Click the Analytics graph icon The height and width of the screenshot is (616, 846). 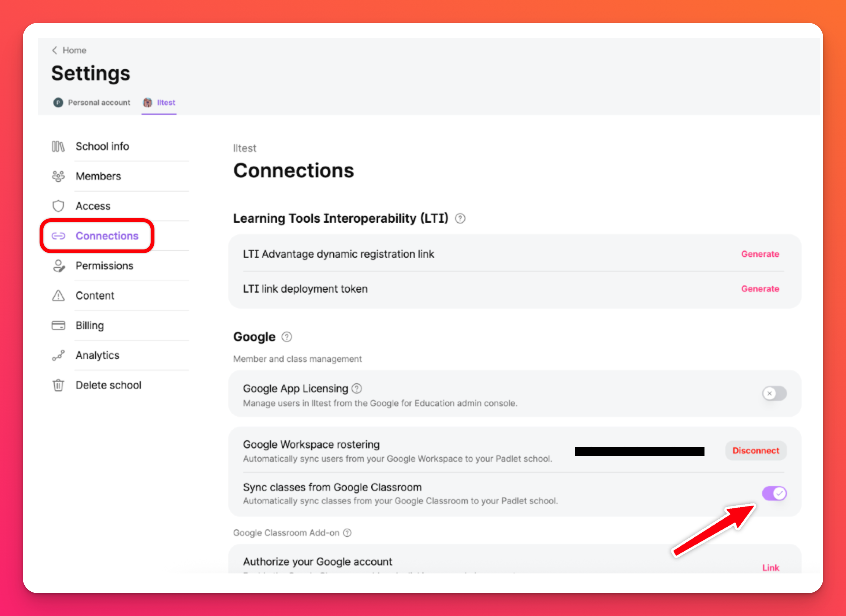coord(58,355)
